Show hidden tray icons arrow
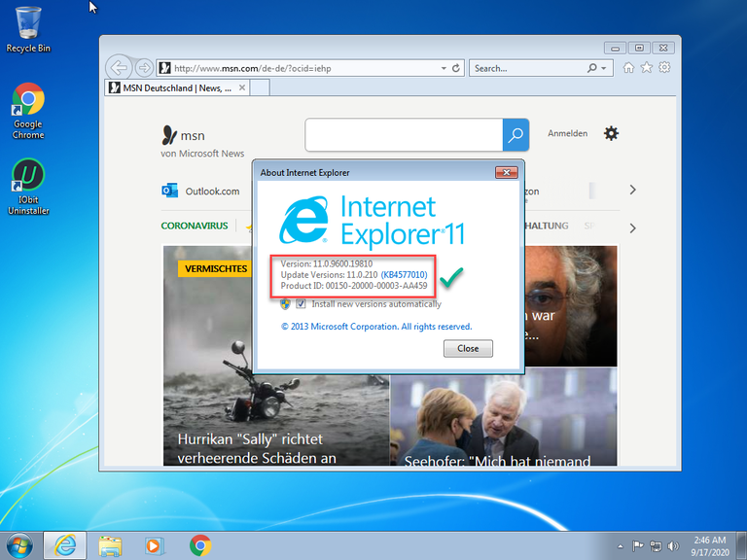Viewport: 747px width, 560px height. [x=620, y=546]
